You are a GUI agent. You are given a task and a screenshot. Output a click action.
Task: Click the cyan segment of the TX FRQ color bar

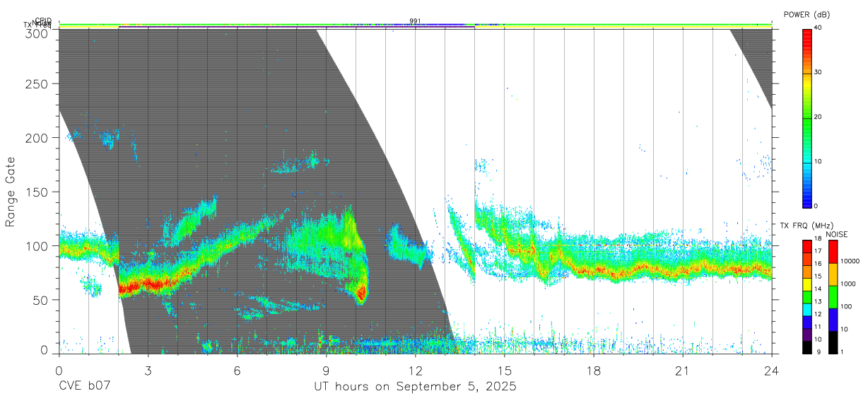807,308
